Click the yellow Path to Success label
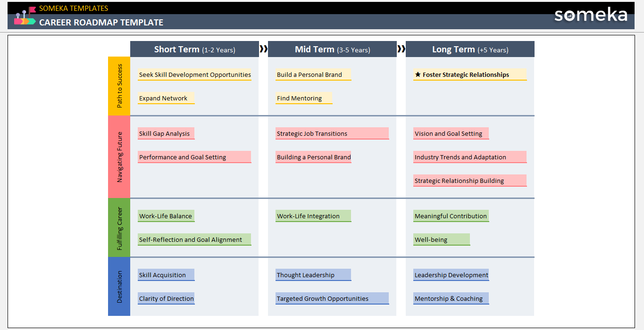The image size is (644, 330). click(119, 86)
